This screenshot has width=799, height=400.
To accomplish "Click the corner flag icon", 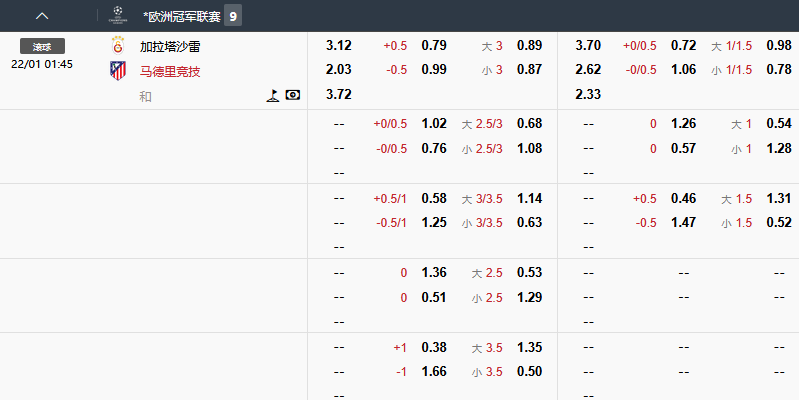I will tap(271, 95).
